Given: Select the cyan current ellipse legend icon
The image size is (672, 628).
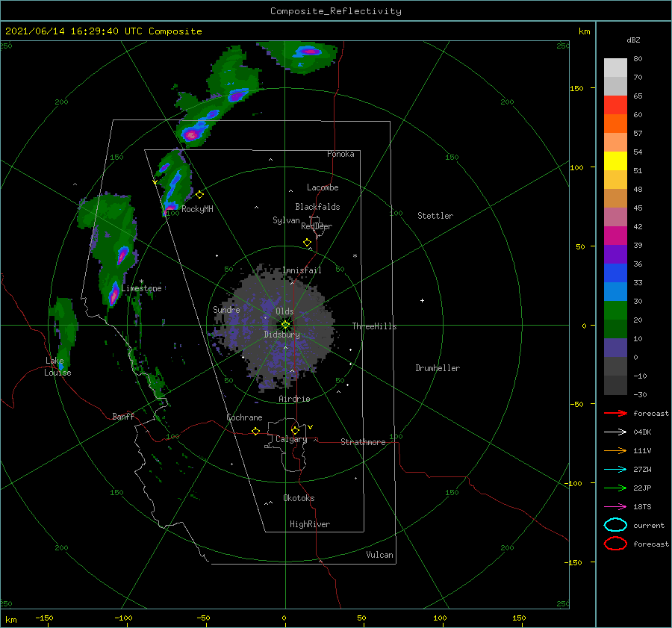Looking at the screenshot, I should (615, 525).
